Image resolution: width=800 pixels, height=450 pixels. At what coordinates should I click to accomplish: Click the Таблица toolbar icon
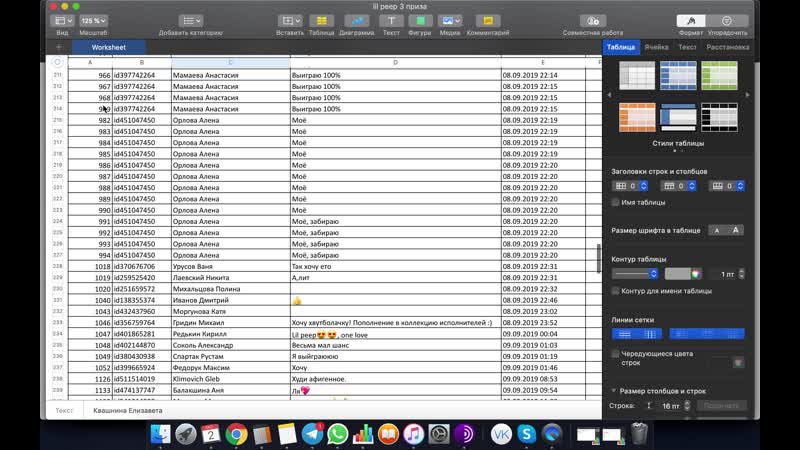tap(321, 21)
